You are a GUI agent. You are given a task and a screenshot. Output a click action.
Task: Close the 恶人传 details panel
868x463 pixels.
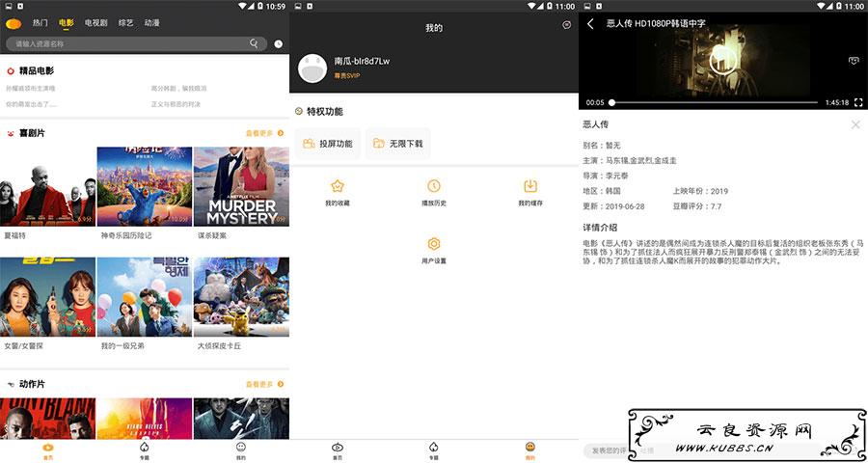click(x=855, y=124)
